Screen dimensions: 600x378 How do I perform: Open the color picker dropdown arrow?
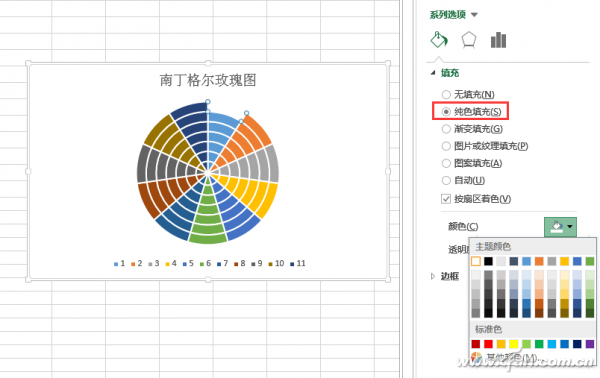(570, 226)
